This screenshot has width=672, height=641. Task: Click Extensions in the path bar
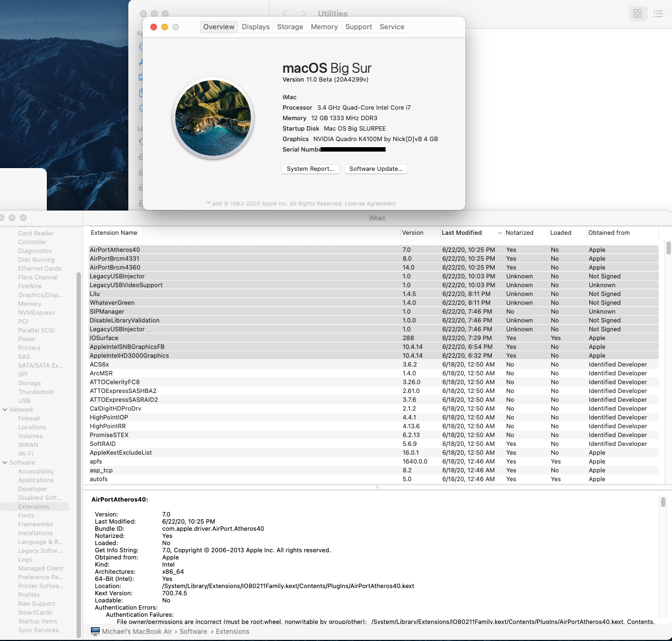pyautogui.click(x=232, y=632)
